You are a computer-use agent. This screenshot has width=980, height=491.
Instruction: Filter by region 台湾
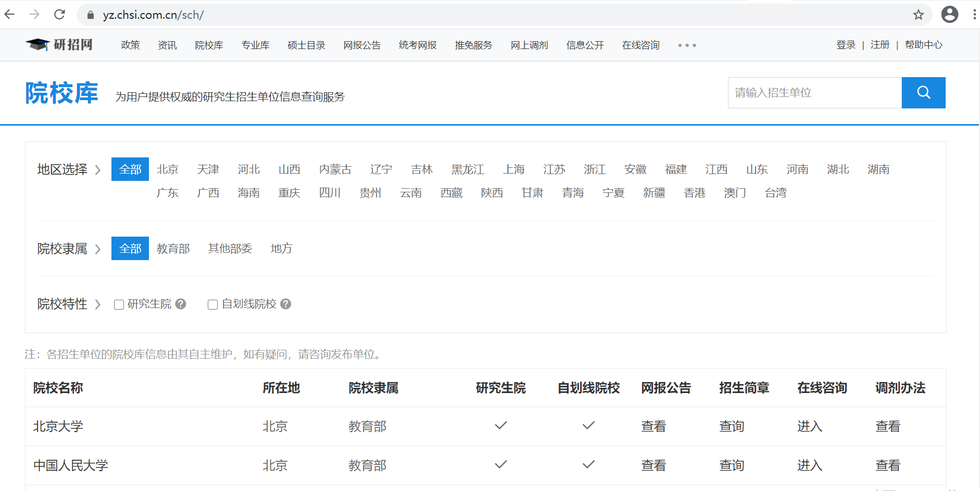775,193
